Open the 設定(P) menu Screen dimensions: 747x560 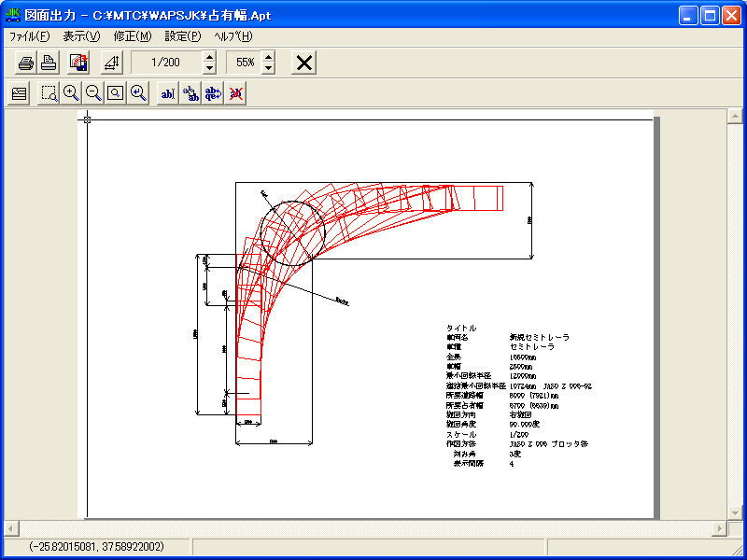[x=183, y=36]
